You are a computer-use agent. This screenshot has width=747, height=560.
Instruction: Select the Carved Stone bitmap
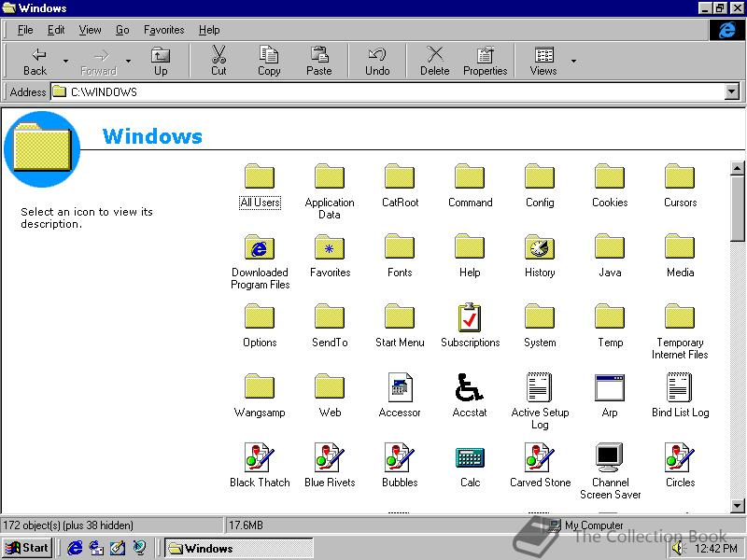click(540, 466)
